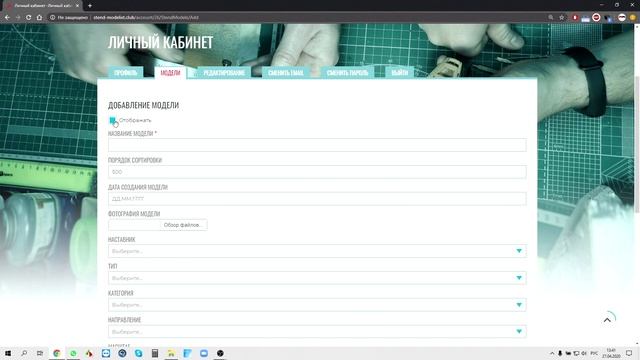The image size is (640, 360).
Task: Open browser home page icon
Action: (39, 18)
